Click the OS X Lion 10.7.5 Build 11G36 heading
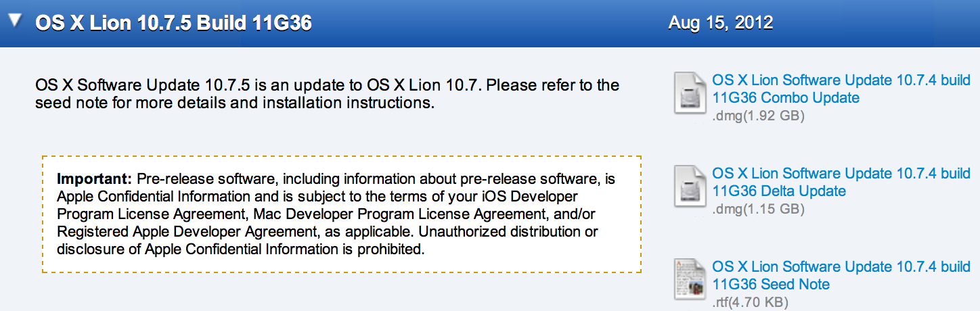The image size is (980, 311). pos(173,23)
